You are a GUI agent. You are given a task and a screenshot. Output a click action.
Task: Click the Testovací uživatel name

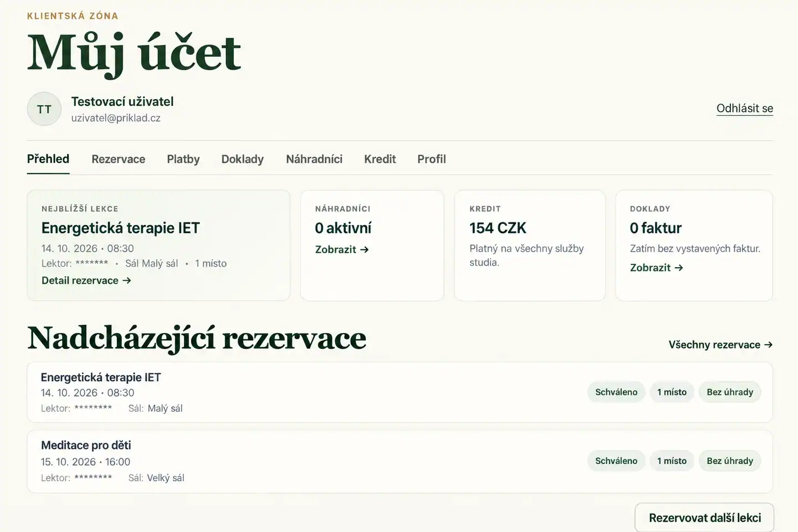(122, 101)
